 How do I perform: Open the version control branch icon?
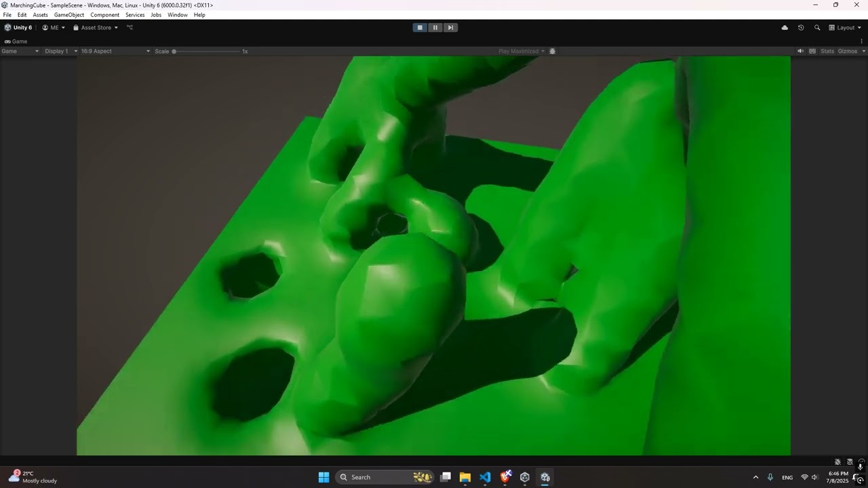click(x=130, y=28)
